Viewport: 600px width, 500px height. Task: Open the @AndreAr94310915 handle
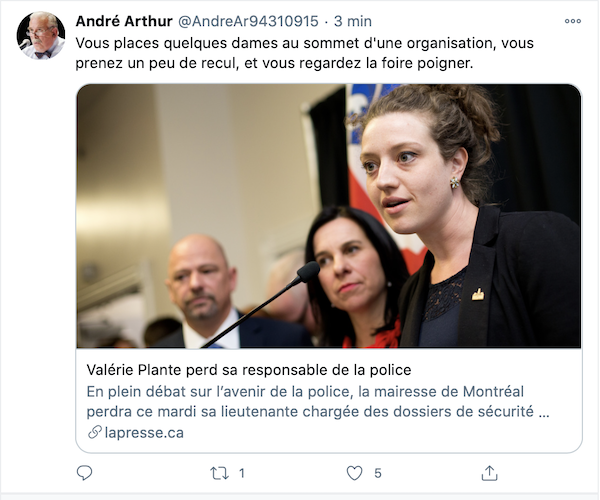pos(248,21)
